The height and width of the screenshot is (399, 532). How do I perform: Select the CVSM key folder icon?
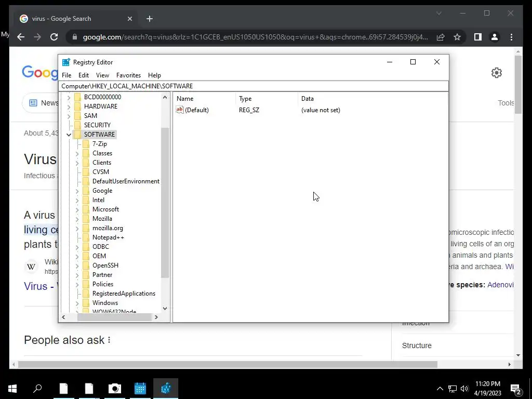(86, 172)
